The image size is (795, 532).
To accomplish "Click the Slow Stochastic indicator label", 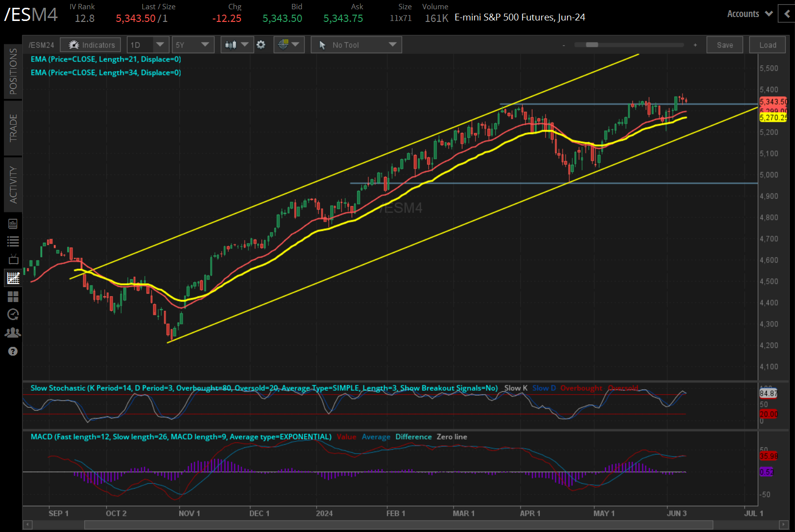I will [264, 388].
